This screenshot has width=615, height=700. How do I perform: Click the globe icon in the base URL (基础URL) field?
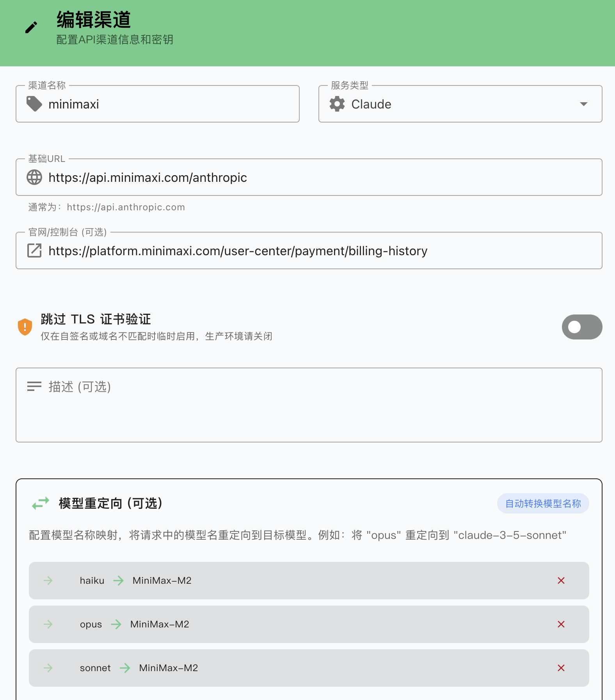click(x=34, y=177)
